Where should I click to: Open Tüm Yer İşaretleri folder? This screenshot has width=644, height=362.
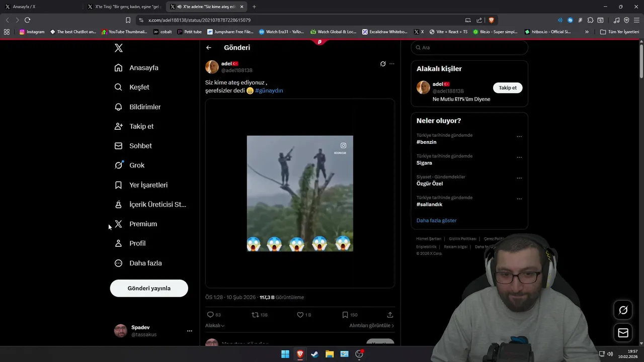619,32
